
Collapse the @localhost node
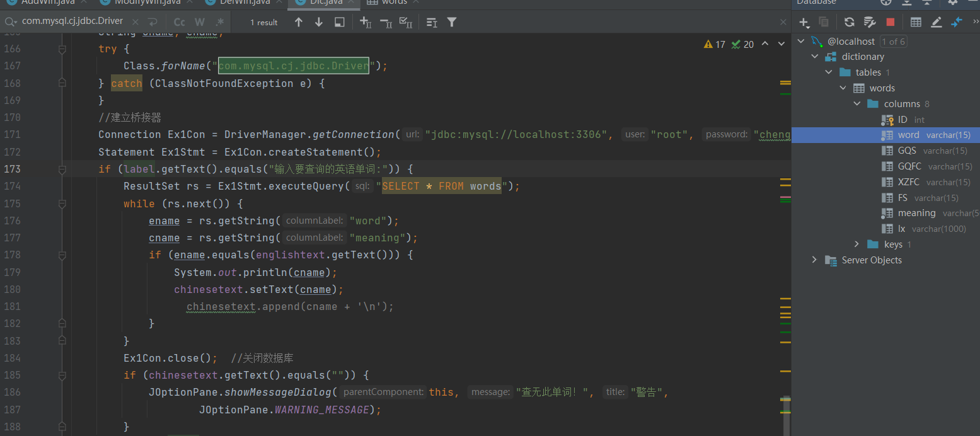point(801,41)
